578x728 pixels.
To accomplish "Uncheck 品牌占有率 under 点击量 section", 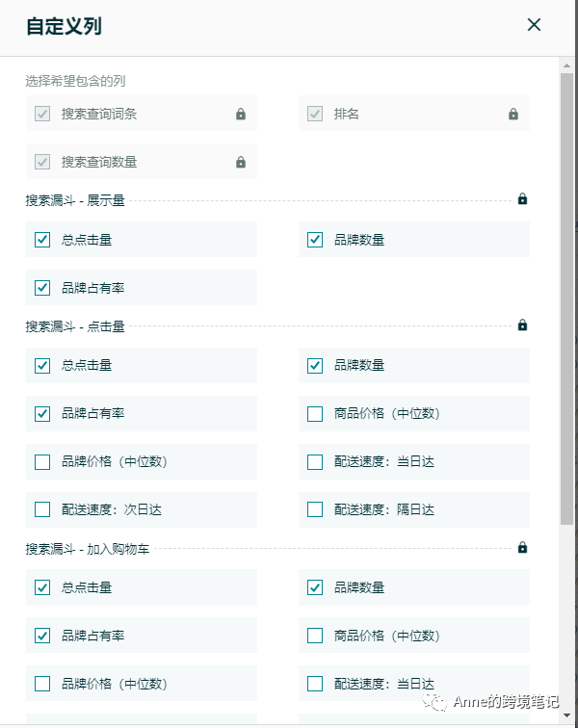I will [x=42, y=414].
